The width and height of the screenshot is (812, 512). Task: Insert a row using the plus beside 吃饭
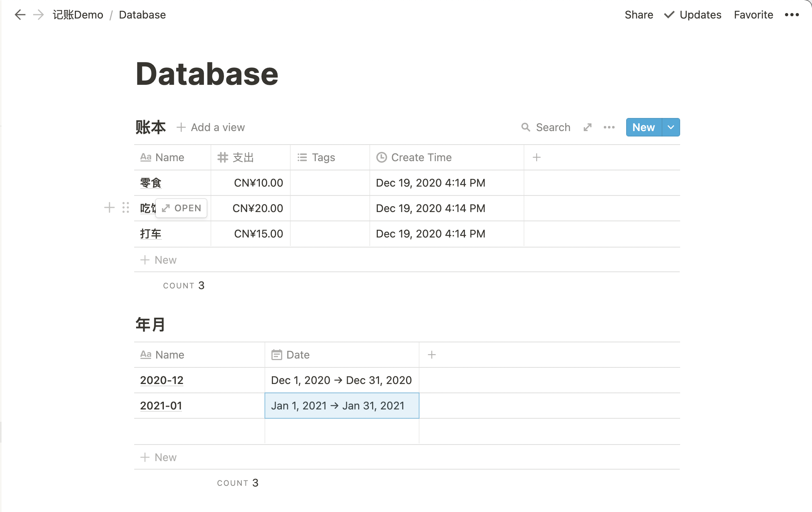(110, 208)
